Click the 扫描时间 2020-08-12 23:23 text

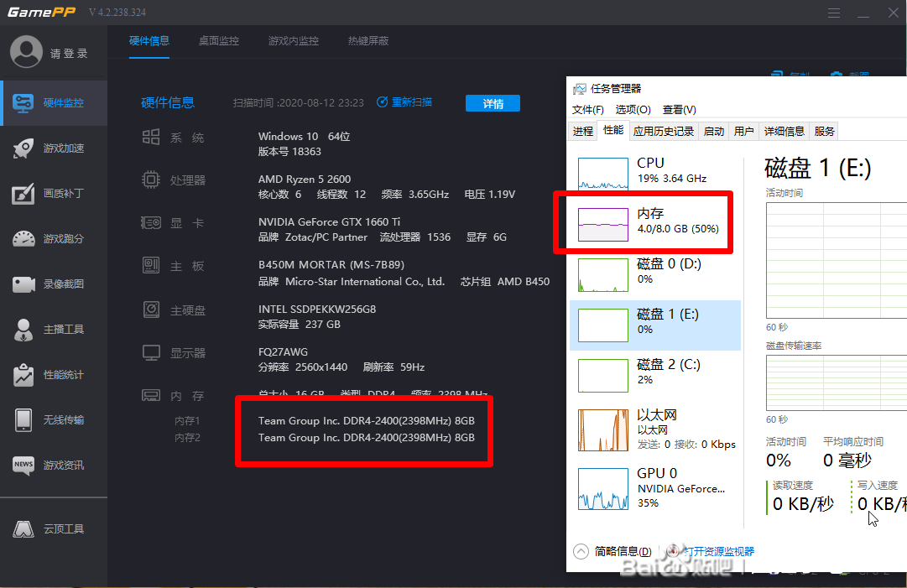[299, 103]
